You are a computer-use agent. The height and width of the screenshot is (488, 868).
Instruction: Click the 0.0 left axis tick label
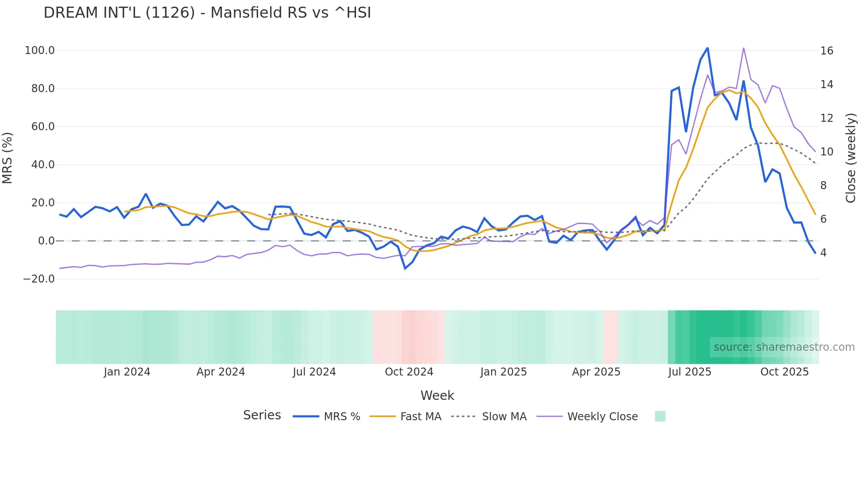coord(46,241)
